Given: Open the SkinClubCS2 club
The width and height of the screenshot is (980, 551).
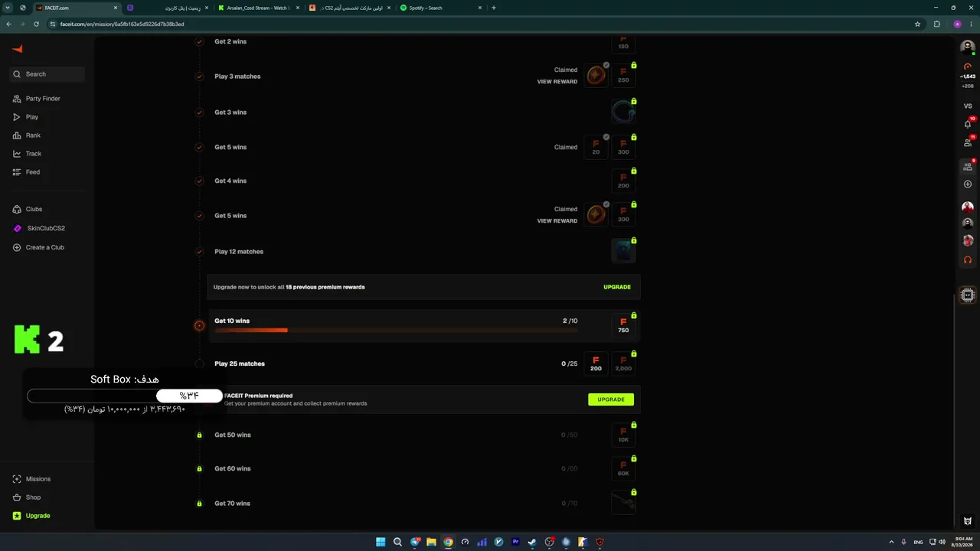Looking at the screenshot, I should tap(39, 228).
